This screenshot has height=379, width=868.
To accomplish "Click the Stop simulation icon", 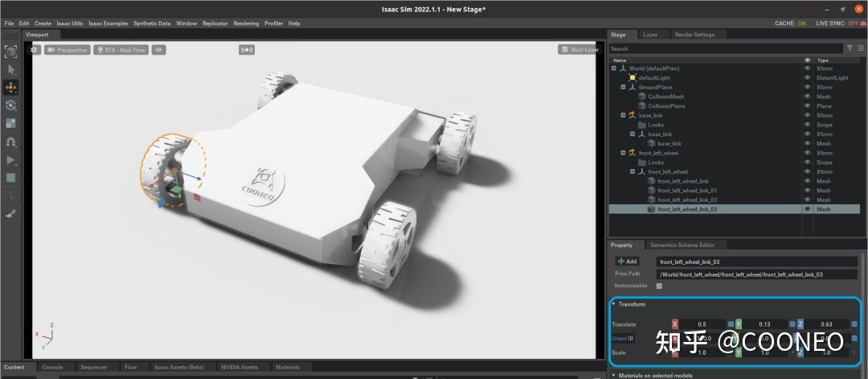I will (10, 177).
